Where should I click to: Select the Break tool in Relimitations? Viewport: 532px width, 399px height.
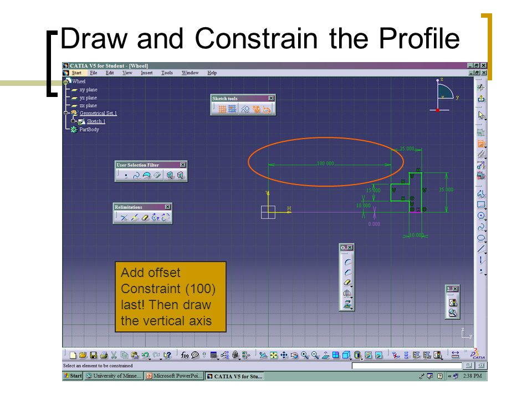coord(134,217)
